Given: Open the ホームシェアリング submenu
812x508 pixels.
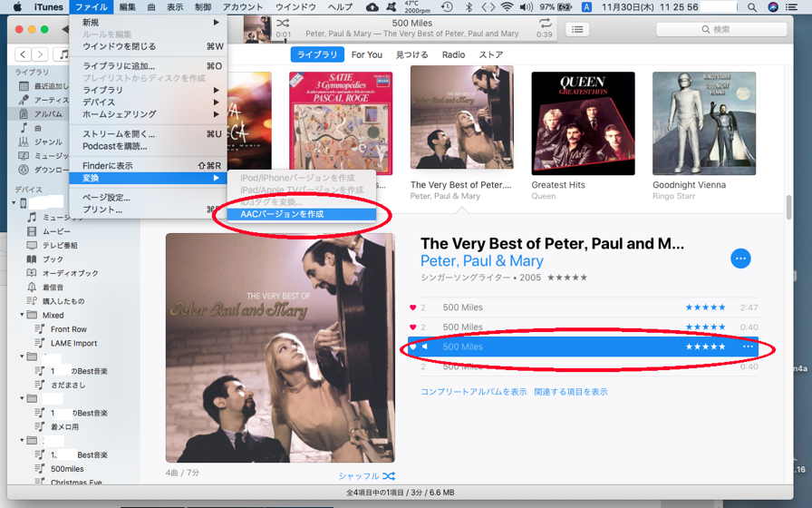Looking at the screenshot, I should point(148,114).
